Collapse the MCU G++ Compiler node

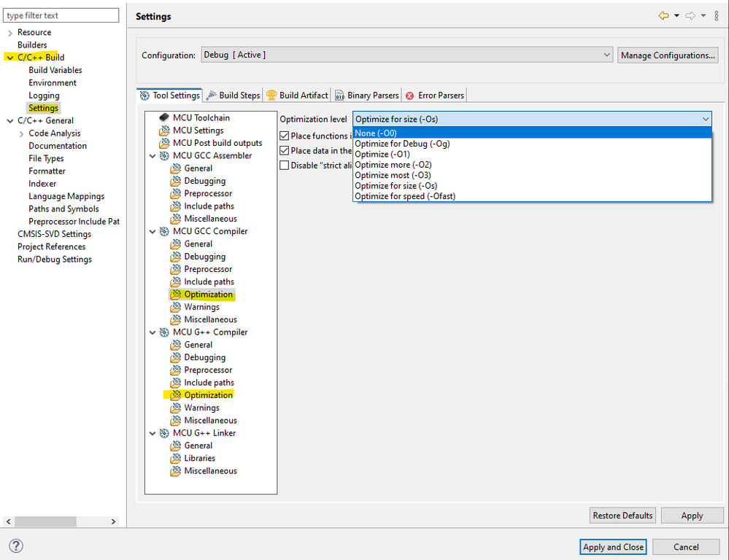(153, 332)
